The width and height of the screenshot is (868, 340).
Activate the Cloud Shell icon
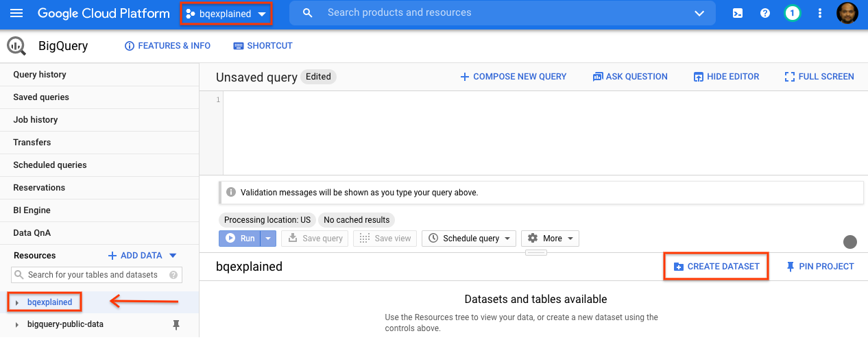point(738,13)
